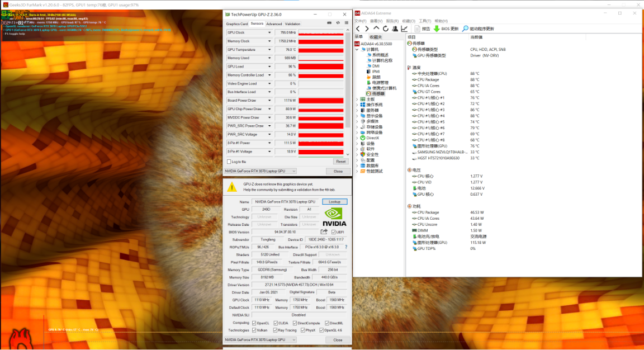Click the AIDA64 refresh icon

tap(385, 29)
